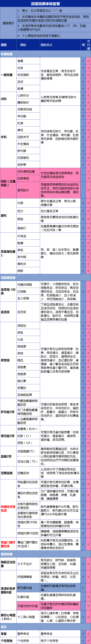Select the 男 column header
91x644 pixels.
83,45
